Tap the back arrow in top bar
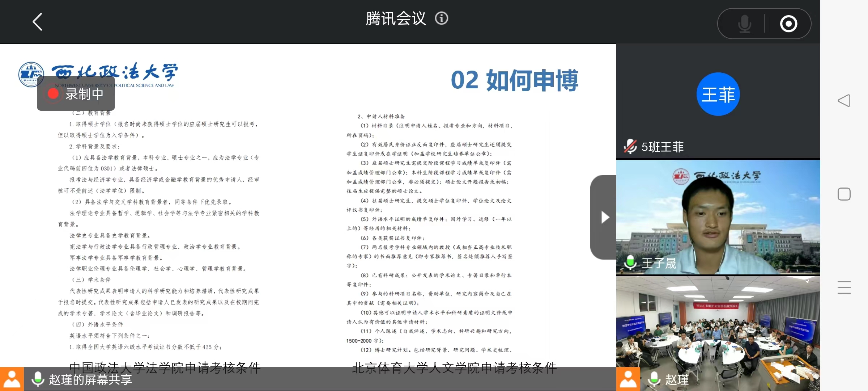The width and height of the screenshot is (868, 391). point(38,22)
